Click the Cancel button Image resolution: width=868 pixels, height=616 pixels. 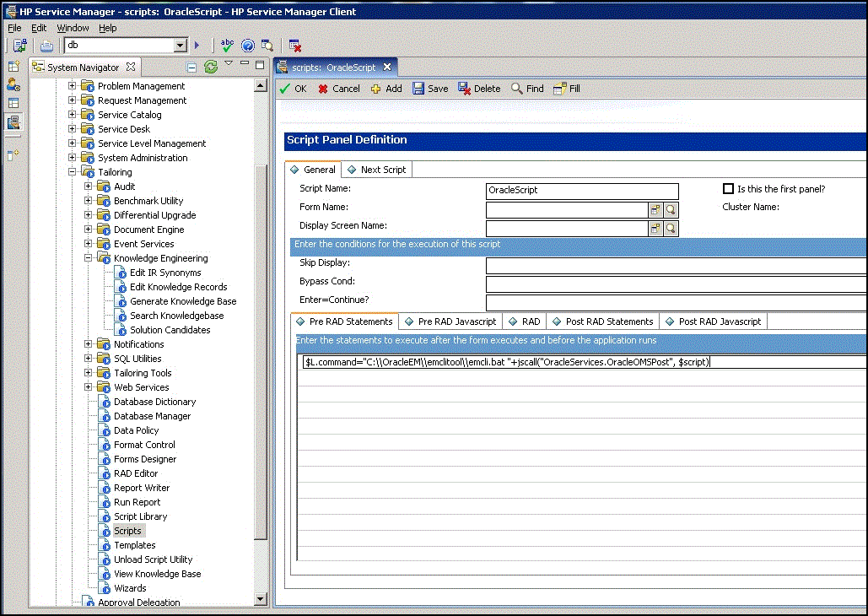339,89
